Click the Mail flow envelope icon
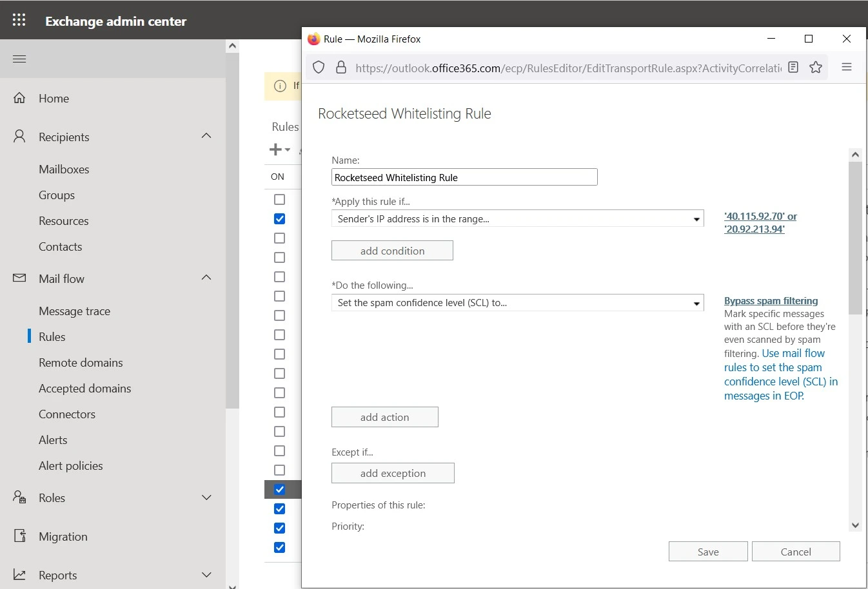 19,278
